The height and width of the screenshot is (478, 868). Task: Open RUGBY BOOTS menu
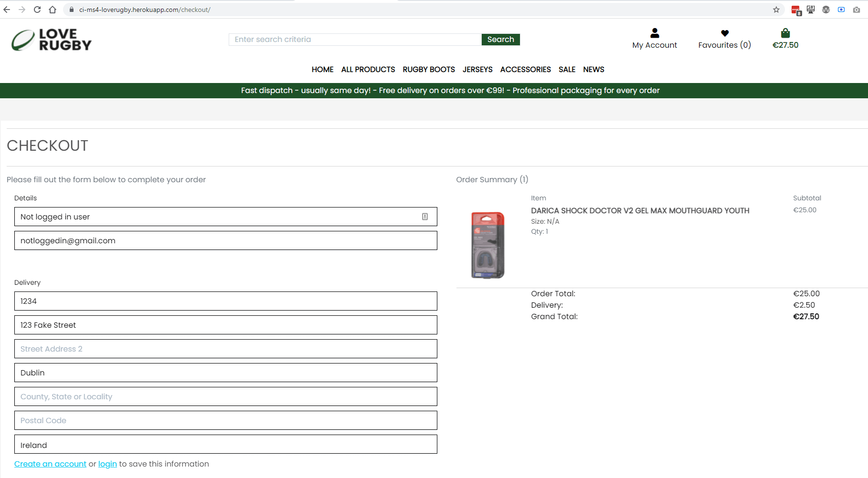coord(429,70)
